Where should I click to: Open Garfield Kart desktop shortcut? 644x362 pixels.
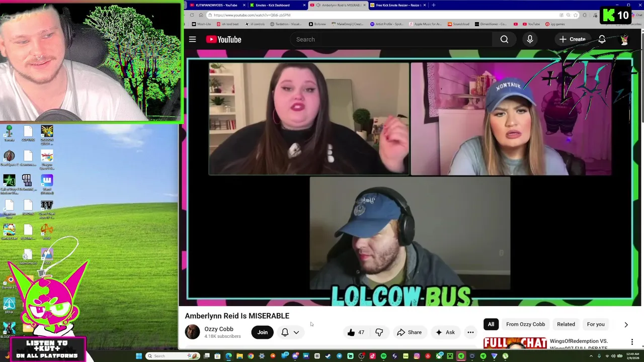(x=9, y=232)
